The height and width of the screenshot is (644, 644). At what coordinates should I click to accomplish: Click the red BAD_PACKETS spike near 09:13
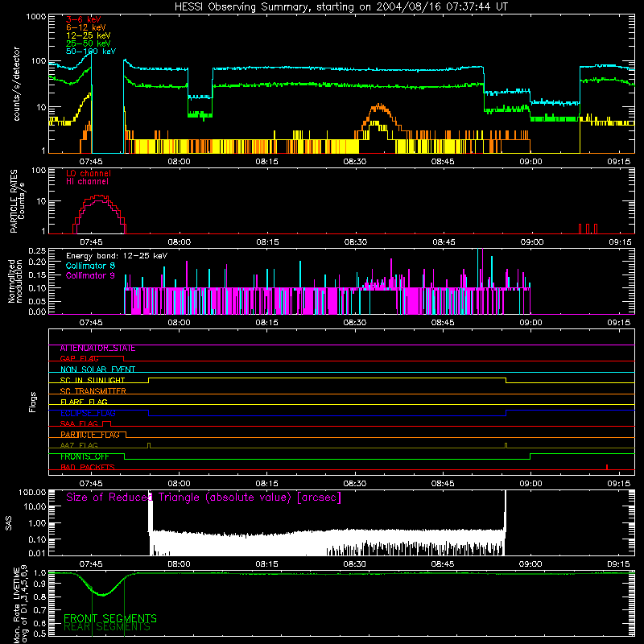point(607,467)
